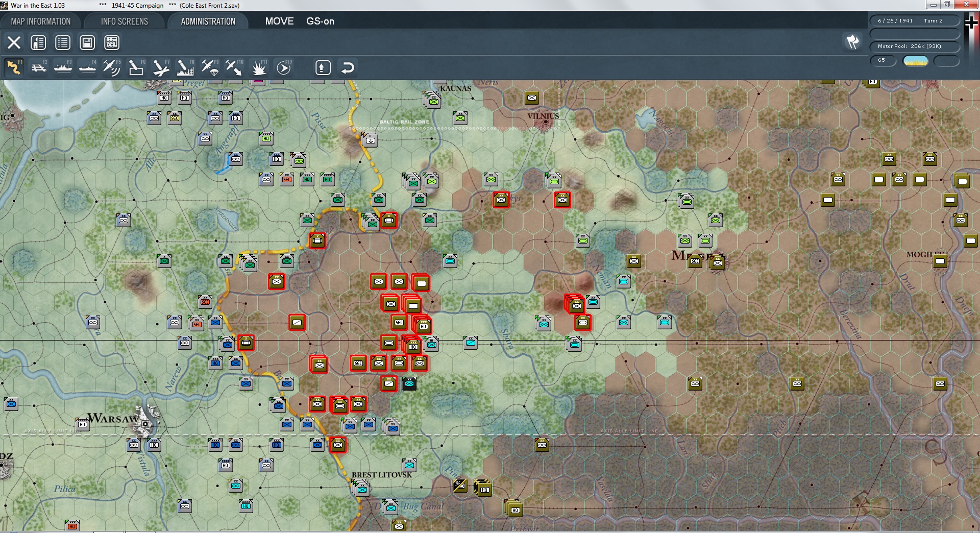Click the Kaunas label on map
Viewport: 980px width, 533px height.
coord(455,88)
